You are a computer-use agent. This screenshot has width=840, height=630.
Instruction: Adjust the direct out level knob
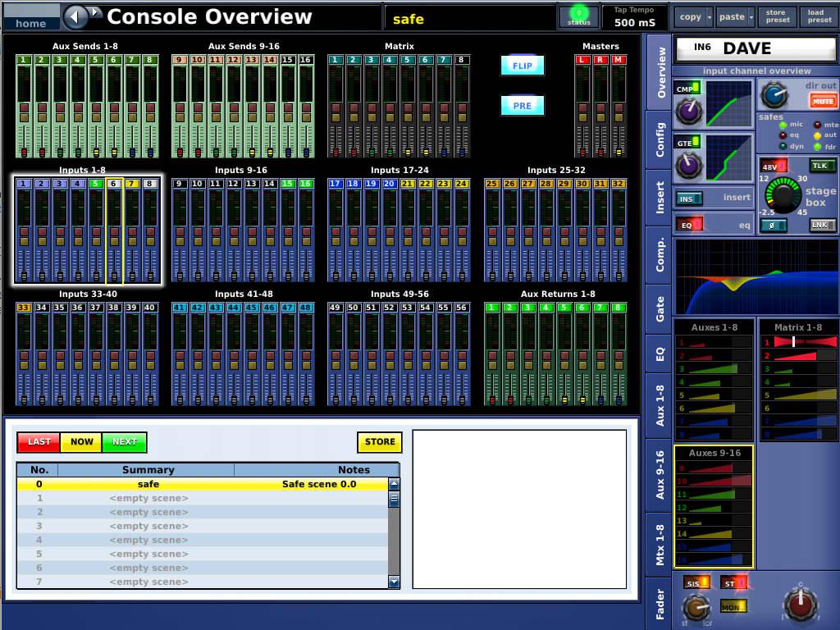click(774, 95)
